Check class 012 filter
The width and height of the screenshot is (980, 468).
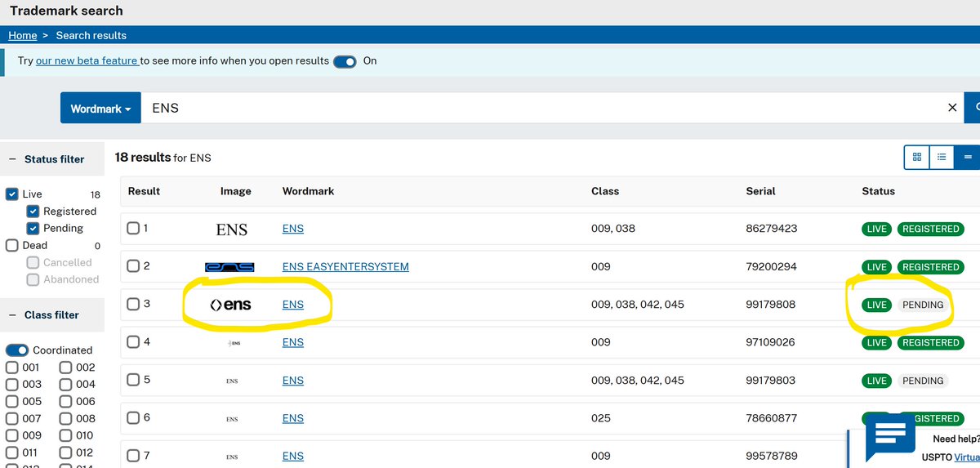click(66, 452)
